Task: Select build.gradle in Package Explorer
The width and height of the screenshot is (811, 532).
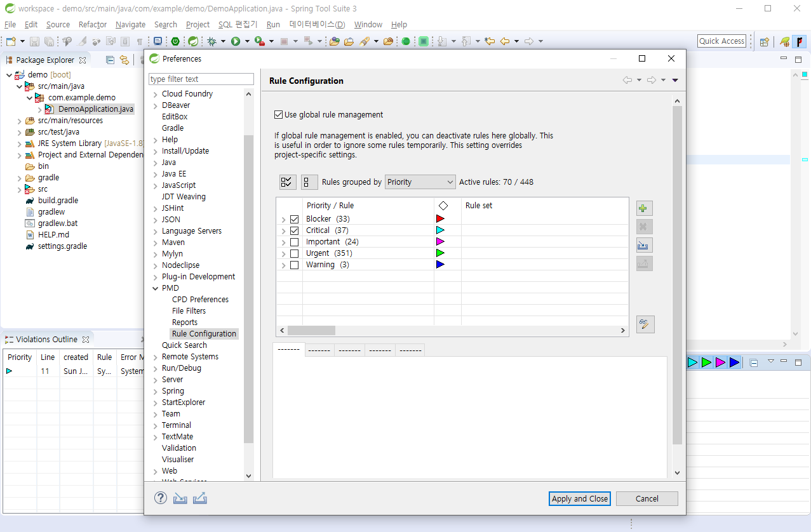Action: click(x=58, y=201)
